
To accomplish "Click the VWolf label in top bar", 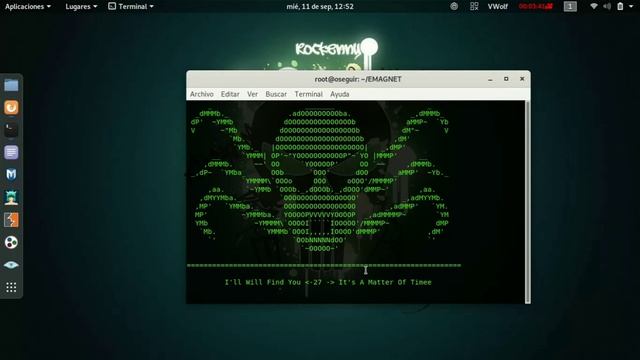I will 498,7.
